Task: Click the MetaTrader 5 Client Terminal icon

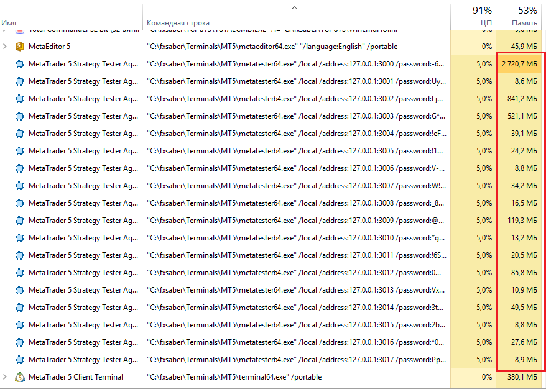Action: pos(20,377)
